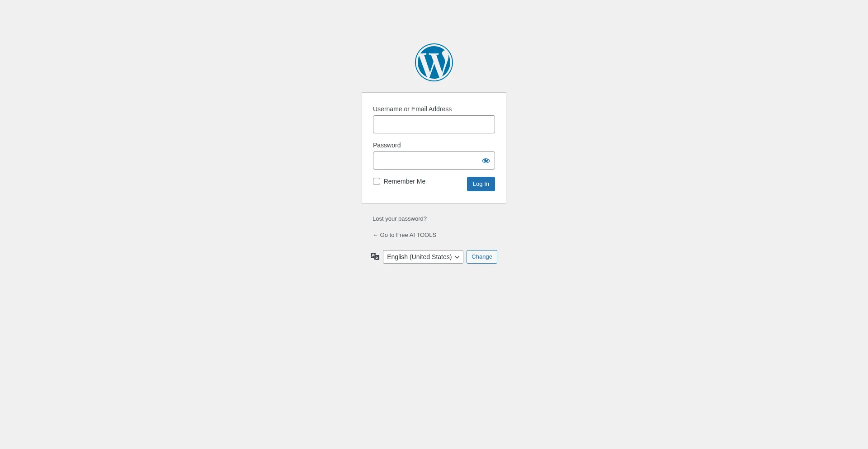The height and width of the screenshot is (449, 868).
Task: Click the WordPress logo above the form
Action: pyautogui.click(x=434, y=62)
